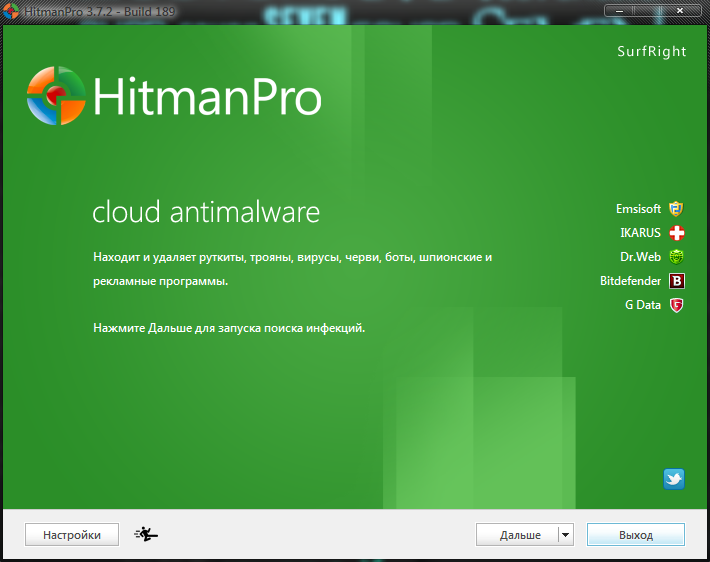
Task: Click the HitmanPro wordmark text
Action: (207, 96)
